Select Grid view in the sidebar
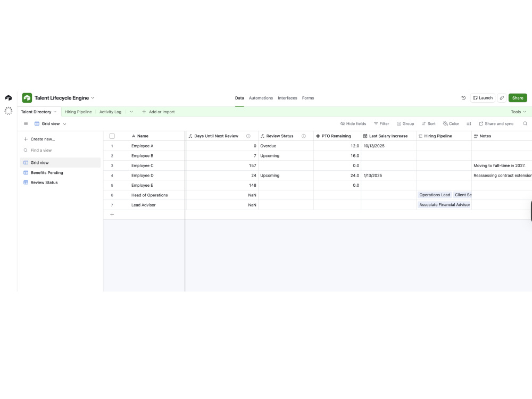Viewport: 532px width, 399px height. click(61, 162)
